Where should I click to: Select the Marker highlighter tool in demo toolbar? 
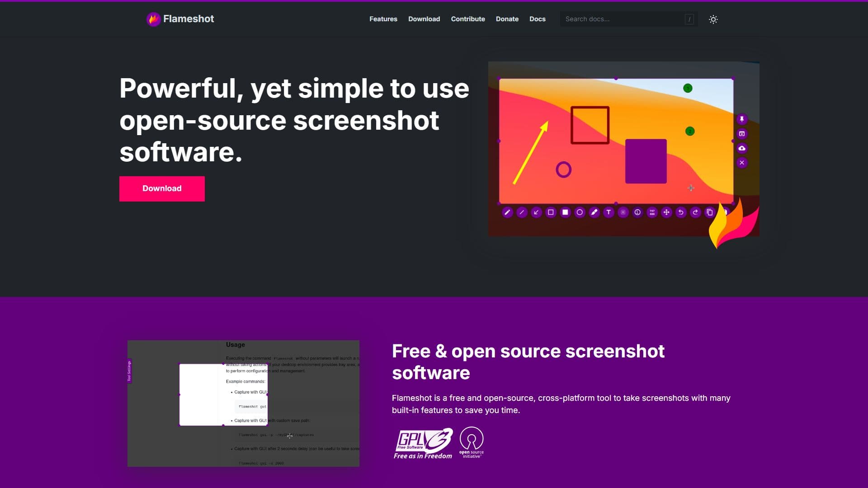[x=594, y=212]
